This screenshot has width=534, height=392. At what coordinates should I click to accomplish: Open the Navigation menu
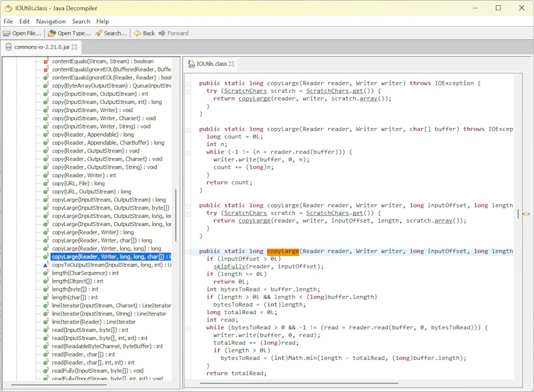coord(51,21)
